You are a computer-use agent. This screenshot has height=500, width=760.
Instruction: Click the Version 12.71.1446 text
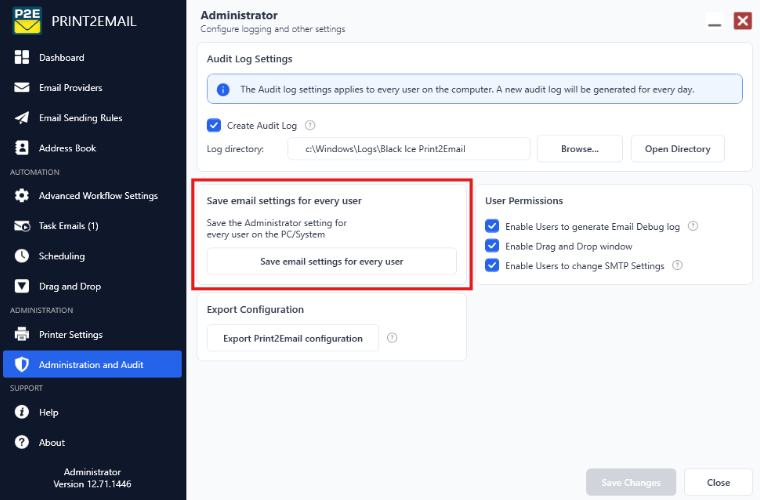click(x=92, y=484)
